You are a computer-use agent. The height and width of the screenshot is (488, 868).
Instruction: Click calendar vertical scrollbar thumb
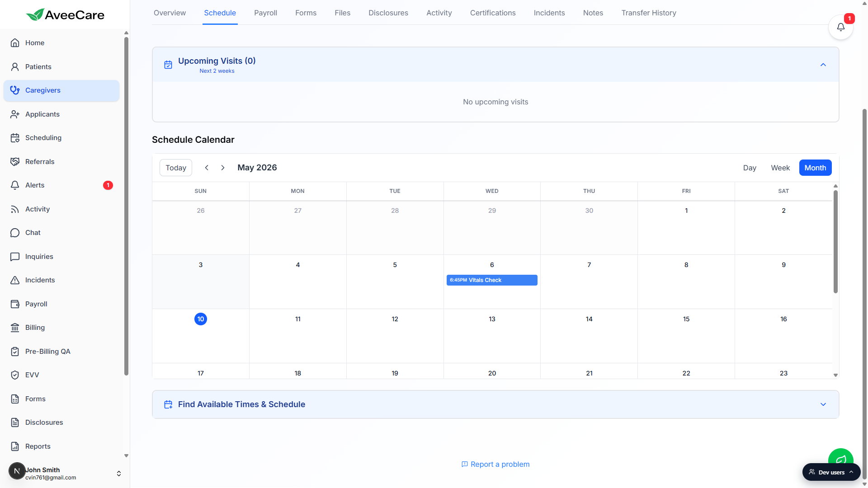[835, 241]
